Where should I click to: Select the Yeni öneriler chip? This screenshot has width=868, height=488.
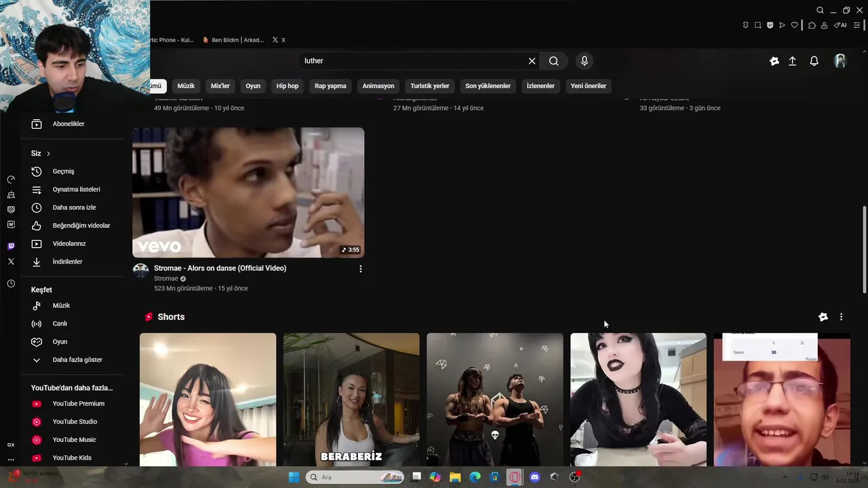click(x=589, y=86)
